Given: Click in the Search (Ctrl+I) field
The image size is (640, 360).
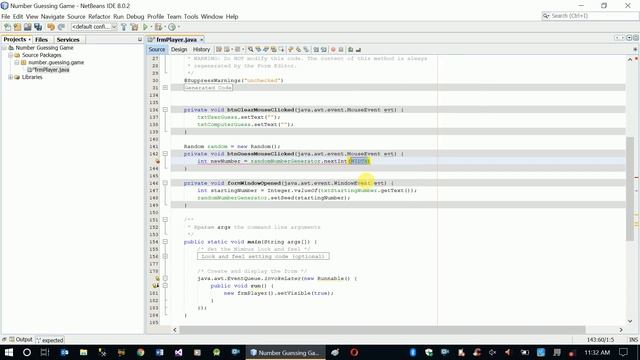Looking at the screenshot, I should 590,16.
